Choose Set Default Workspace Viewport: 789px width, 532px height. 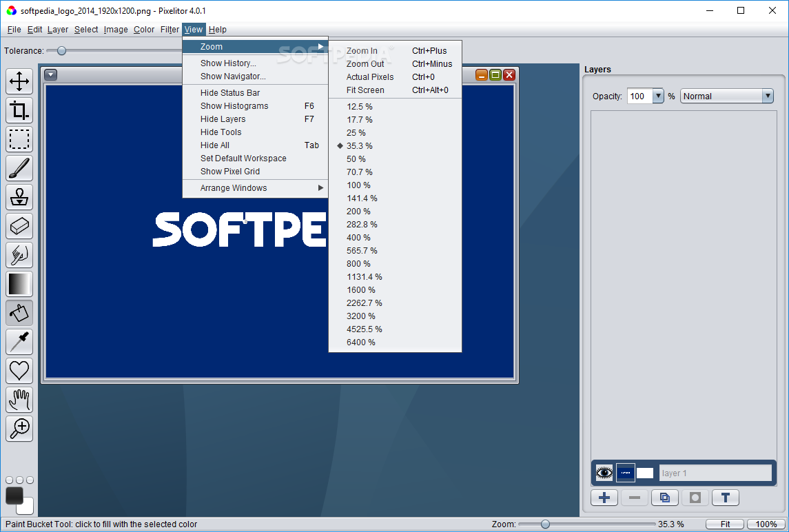(255, 158)
